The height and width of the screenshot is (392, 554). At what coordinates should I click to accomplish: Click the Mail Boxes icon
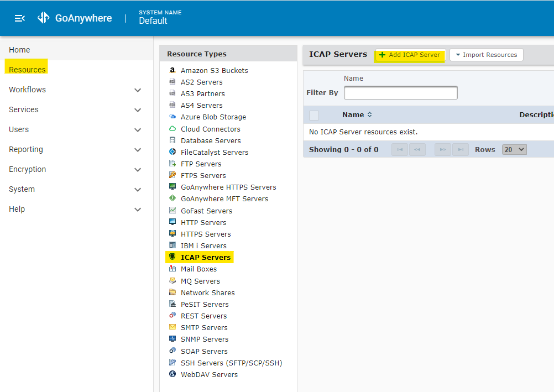click(173, 268)
